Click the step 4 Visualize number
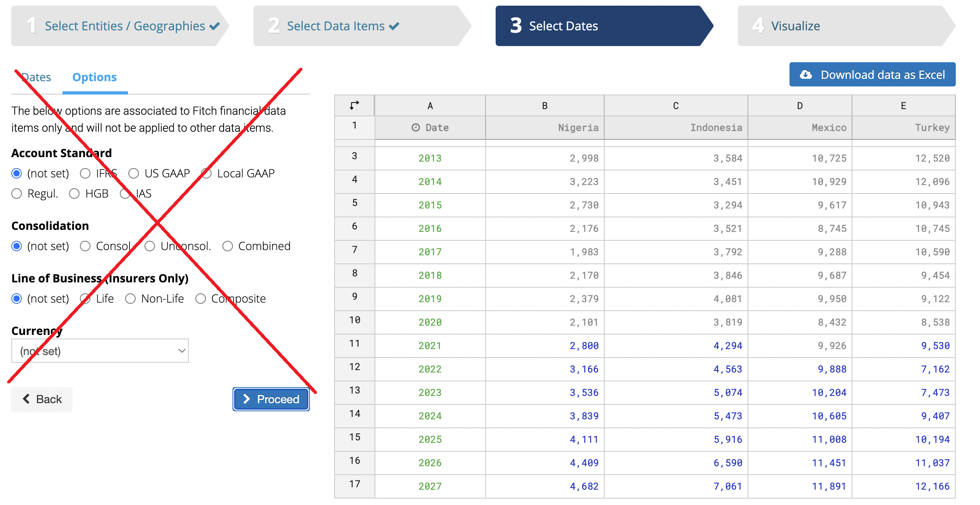This screenshot has height=505, width=980. point(758,26)
